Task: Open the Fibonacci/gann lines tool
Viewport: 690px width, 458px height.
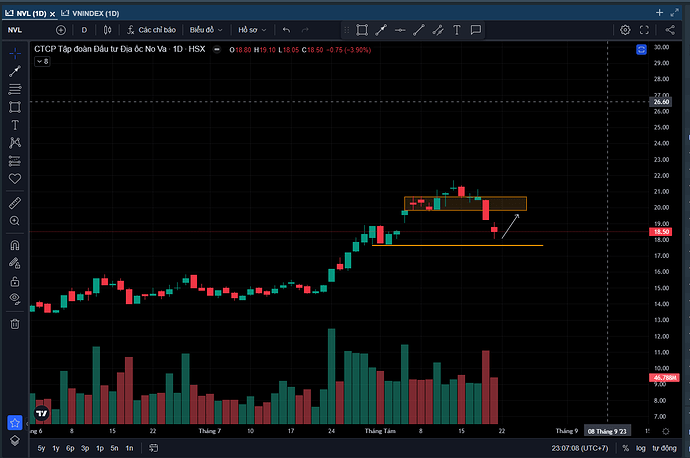Action: tap(15, 89)
